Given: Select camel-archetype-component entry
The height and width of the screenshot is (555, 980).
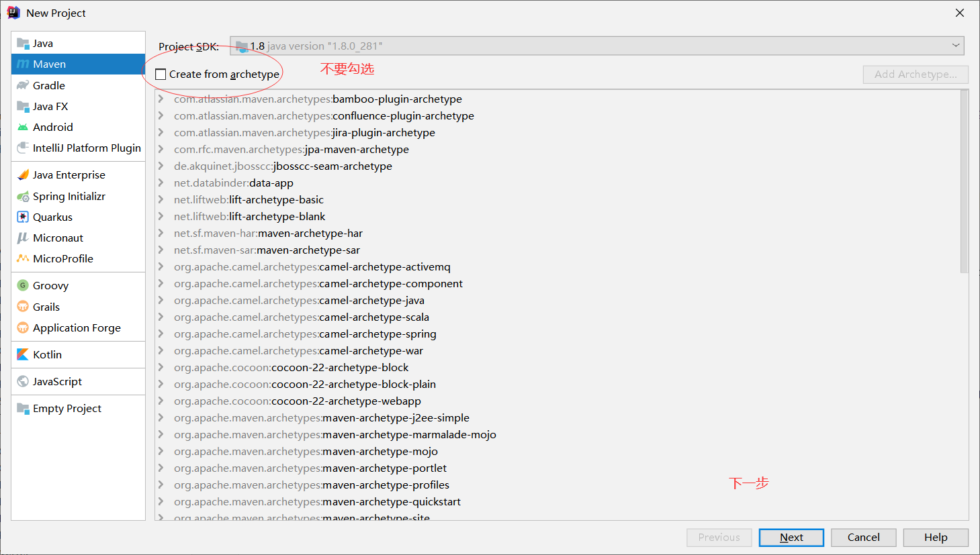Looking at the screenshot, I should [x=318, y=283].
